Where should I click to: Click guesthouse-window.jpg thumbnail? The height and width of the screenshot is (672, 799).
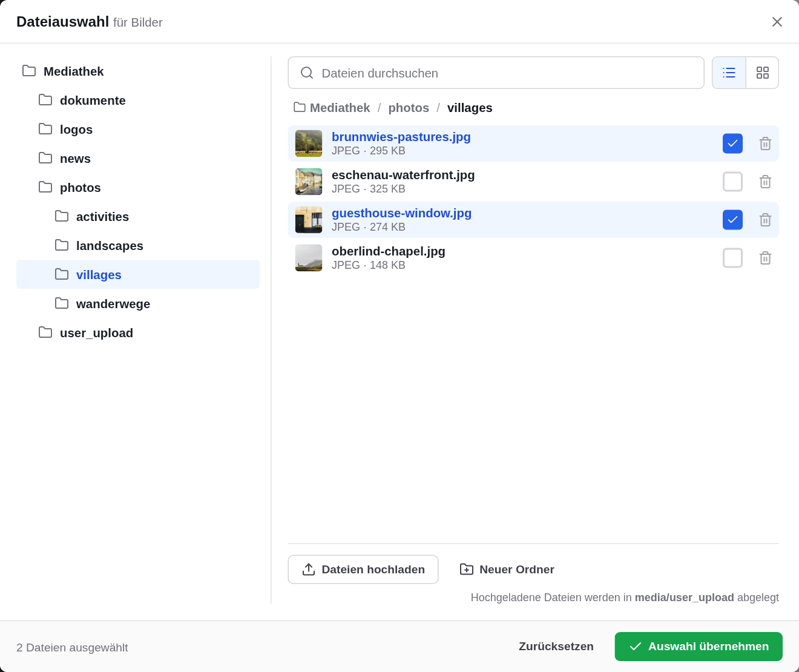[309, 220]
